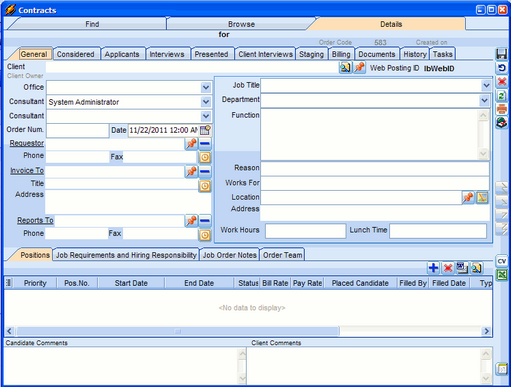Open the Tasks tab
This screenshot has width=511, height=387.
[443, 54]
